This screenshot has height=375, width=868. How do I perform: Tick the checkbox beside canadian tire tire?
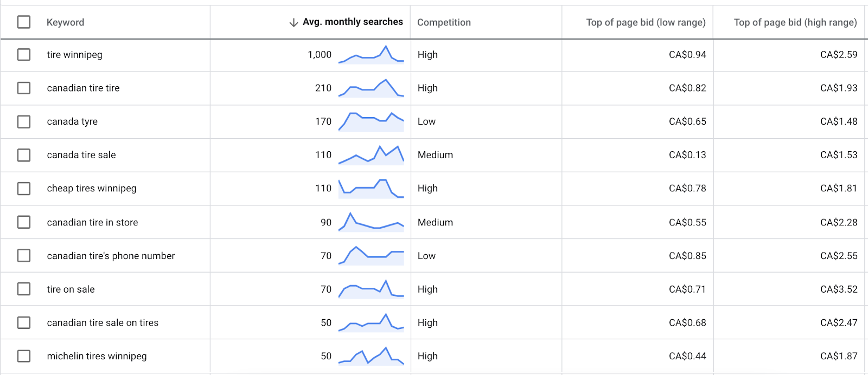24,88
